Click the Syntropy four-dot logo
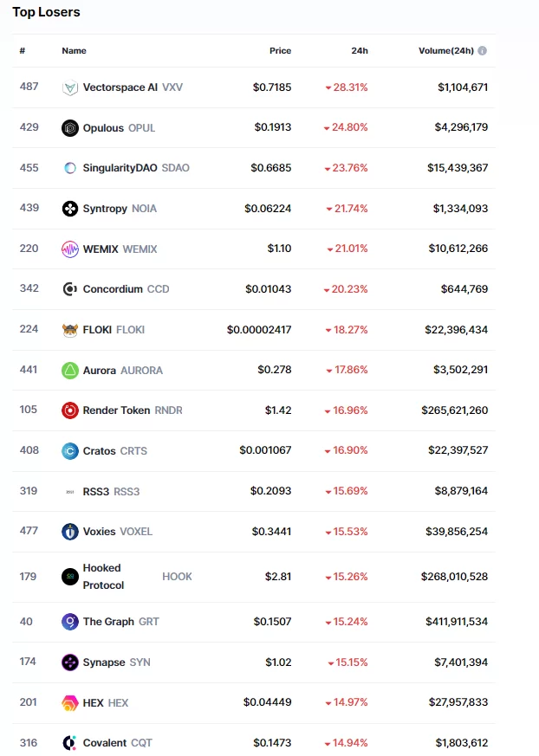Image resolution: width=539 pixels, height=756 pixels. coord(70,209)
